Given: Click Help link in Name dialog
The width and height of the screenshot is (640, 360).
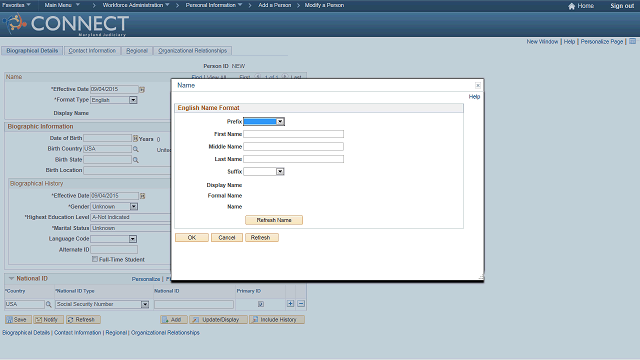Looking at the screenshot, I should pyautogui.click(x=474, y=97).
